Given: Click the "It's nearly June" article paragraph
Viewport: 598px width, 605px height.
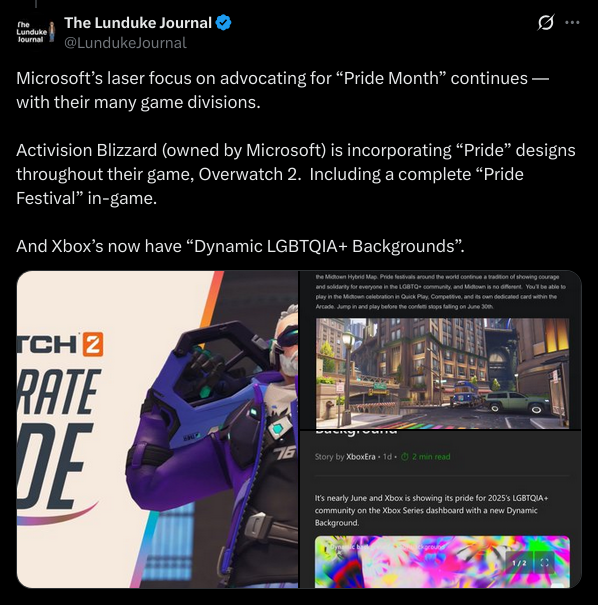Looking at the screenshot, I should [x=431, y=510].
